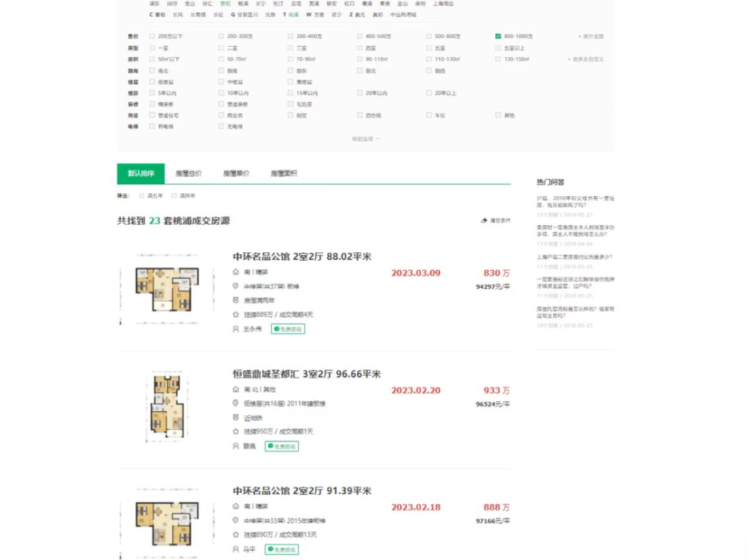Click agent person icon on 96.66平米 listing

click(236, 446)
